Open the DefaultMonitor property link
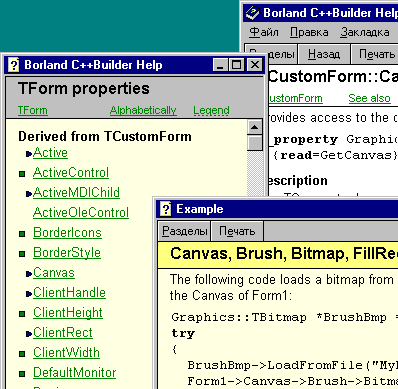The image size is (398, 389). pos(74,373)
